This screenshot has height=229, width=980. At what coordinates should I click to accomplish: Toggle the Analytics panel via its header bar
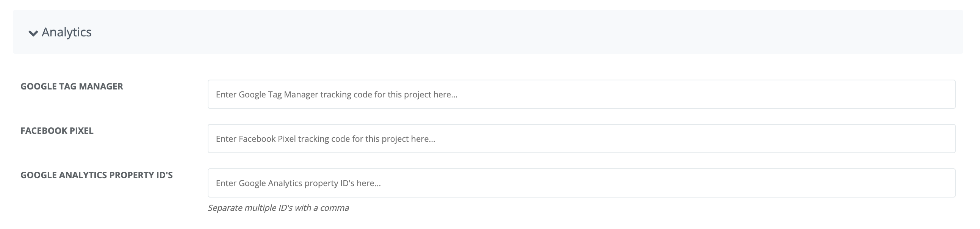(x=488, y=32)
